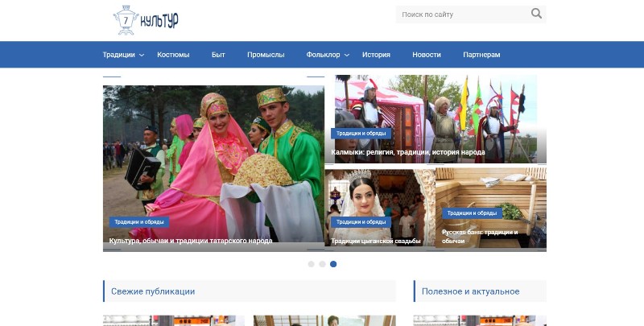Screen dimensions: 644x326
Task: Click the search magnifier icon
Action: (x=536, y=14)
